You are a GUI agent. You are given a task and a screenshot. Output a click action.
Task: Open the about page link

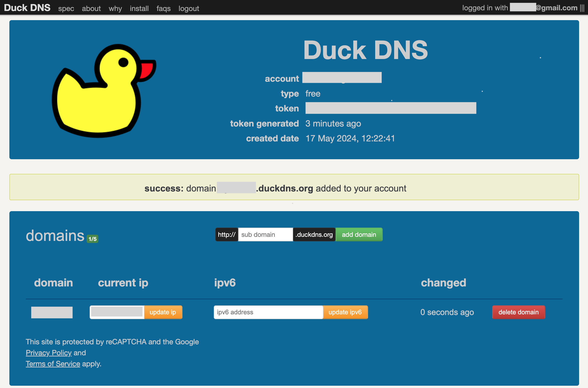pyautogui.click(x=91, y=9)
